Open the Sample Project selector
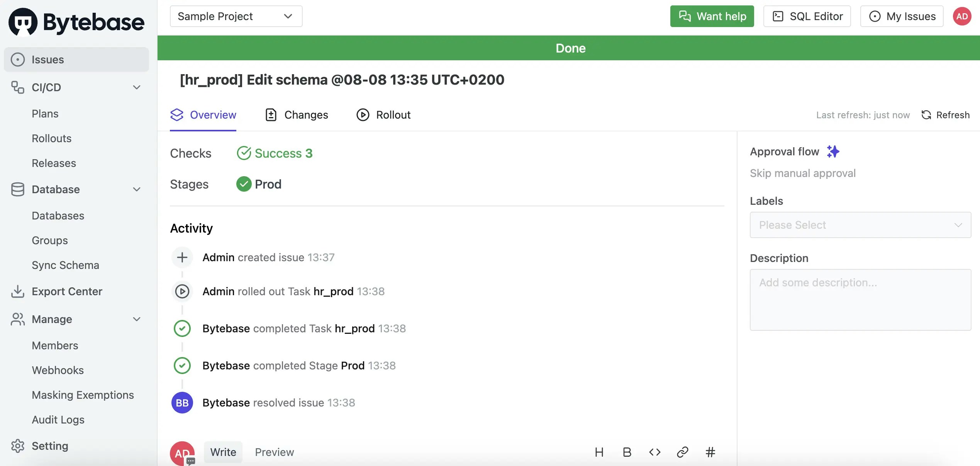The height and width of the screenshot is (466, 980). tap(236, 16)
